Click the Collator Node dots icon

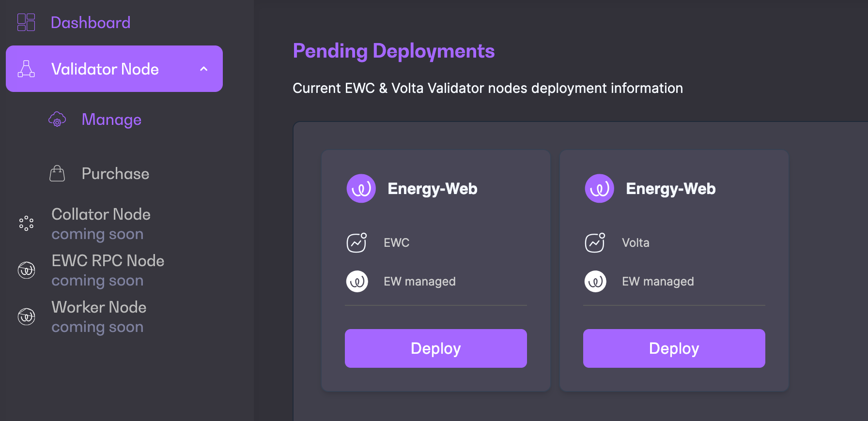point(26,223)
